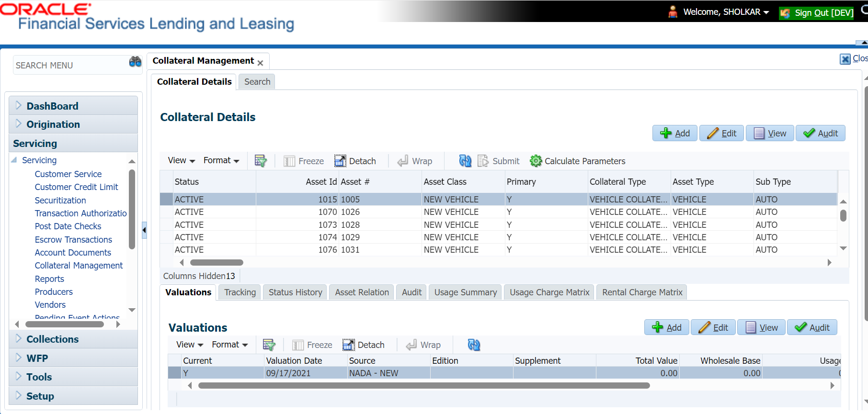Click Query by Example icon in Valuations toolbar

pos(269,345)
